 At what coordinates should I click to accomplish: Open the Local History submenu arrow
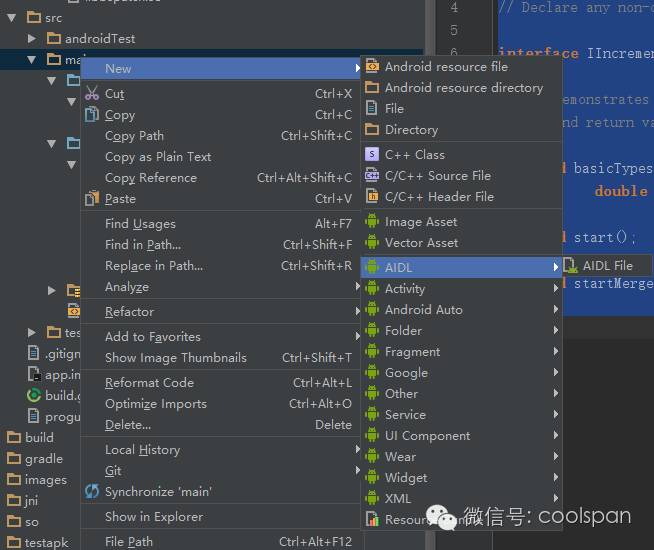pyautogui.click(x=357, y=449)
